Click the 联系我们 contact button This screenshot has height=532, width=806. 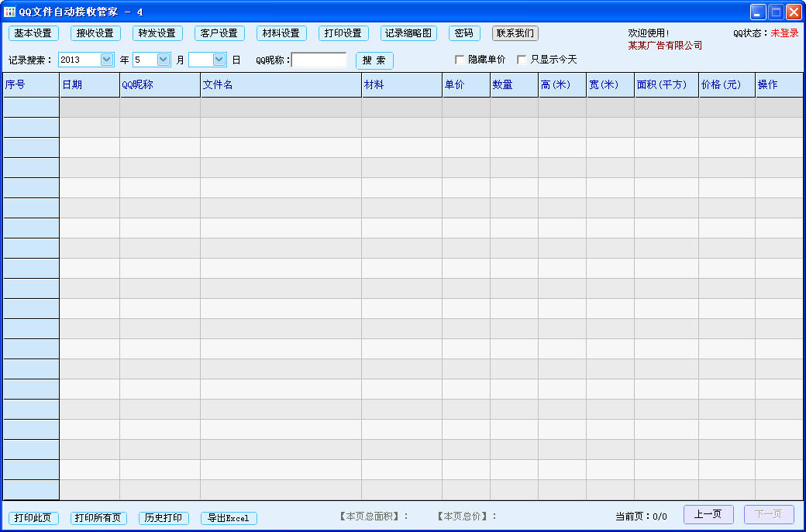pyautogui.click(x=515, y=33)
